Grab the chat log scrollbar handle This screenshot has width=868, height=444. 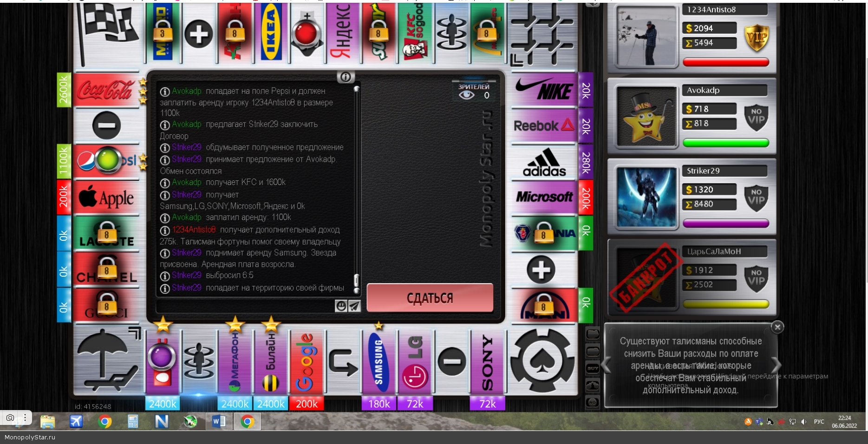[x=357, y=281]
